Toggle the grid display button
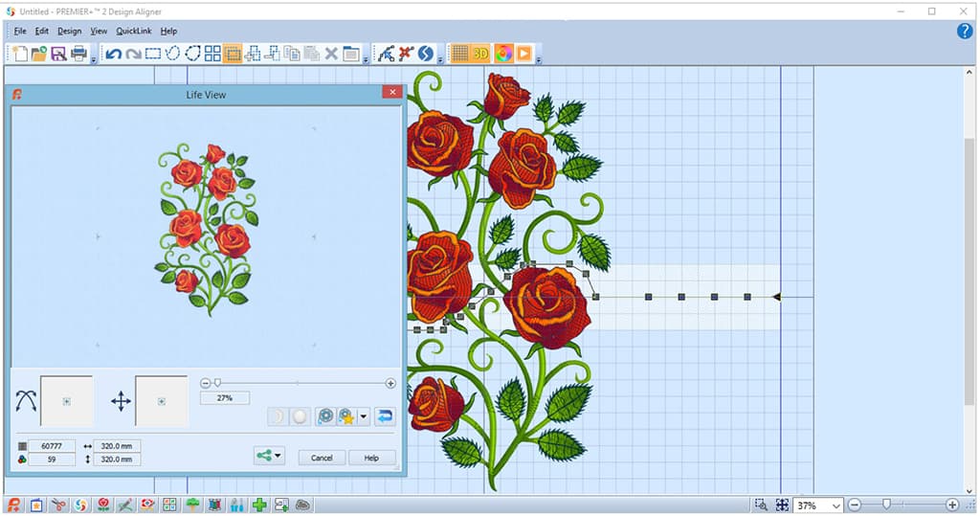 460,54
